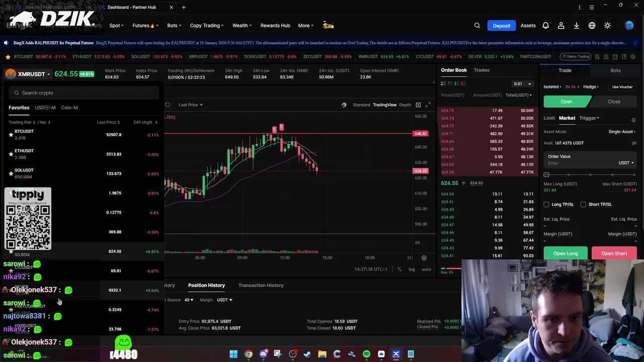
Task: Open a new browser tab with the plus button
Action: click(x=184, y=7)
